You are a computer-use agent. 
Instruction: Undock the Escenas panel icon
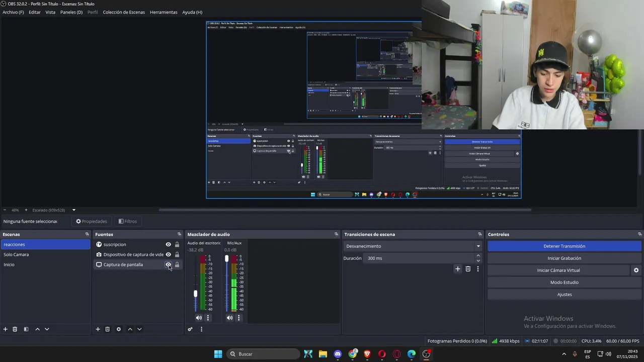[x=87, y=234]
